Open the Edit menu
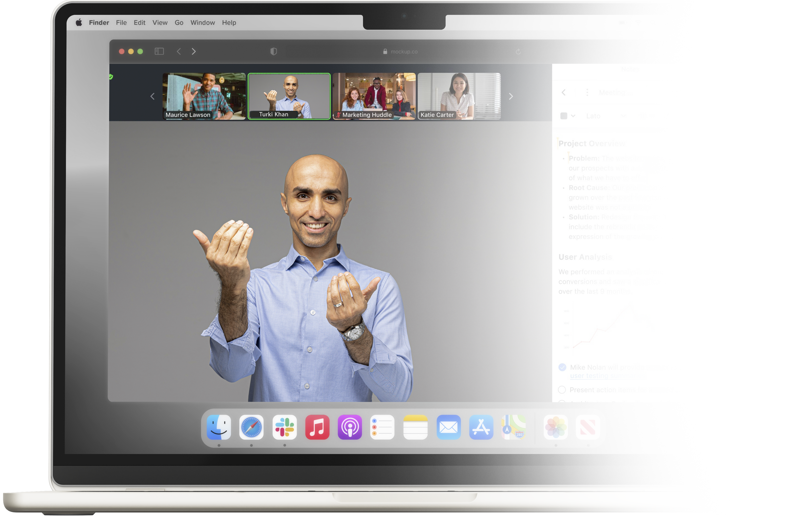The height and width of the screenshot is (521, 812). [139, 23]
